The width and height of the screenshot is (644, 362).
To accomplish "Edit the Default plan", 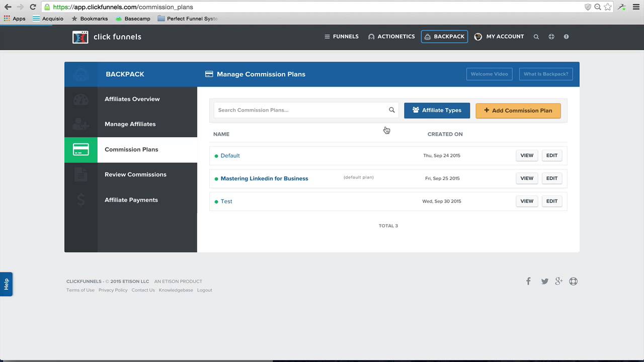I will (x=552, y=155).
